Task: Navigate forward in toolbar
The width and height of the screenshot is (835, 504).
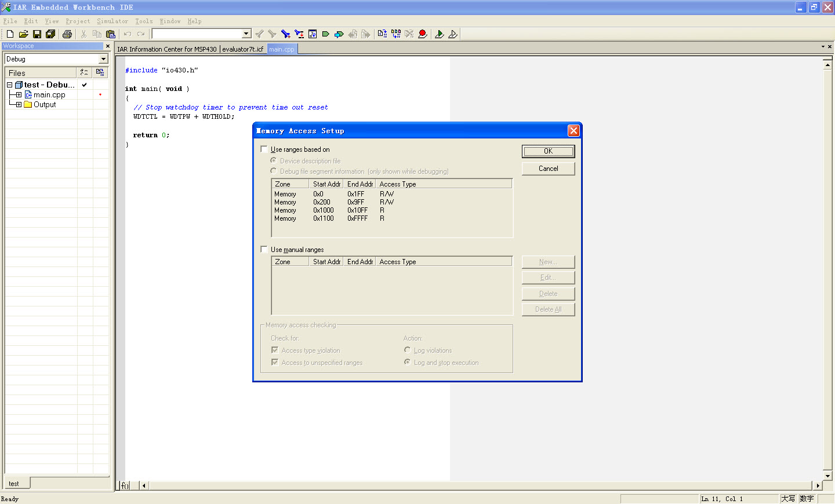Action: pyautogui.click(x=366, y=34)
